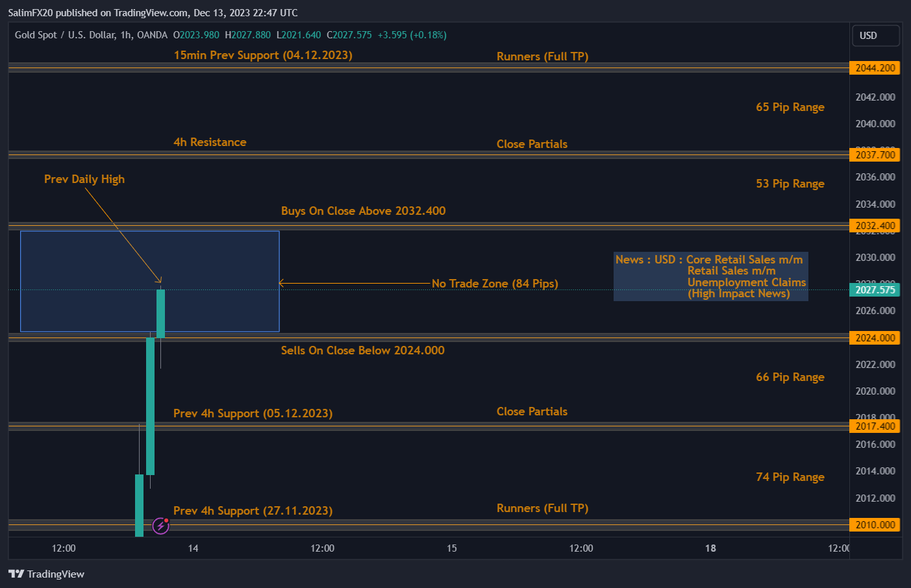Image resolution: width=911 pixels, height=588 pixels.
Task: Click the red notification dot on the event icon
Action: (167, 519)
